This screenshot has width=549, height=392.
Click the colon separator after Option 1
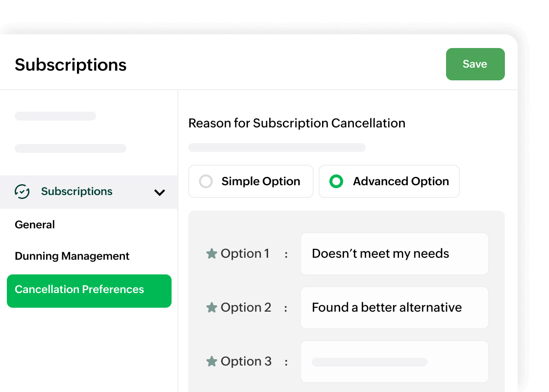pyautogui.click(x=286, y=254)
